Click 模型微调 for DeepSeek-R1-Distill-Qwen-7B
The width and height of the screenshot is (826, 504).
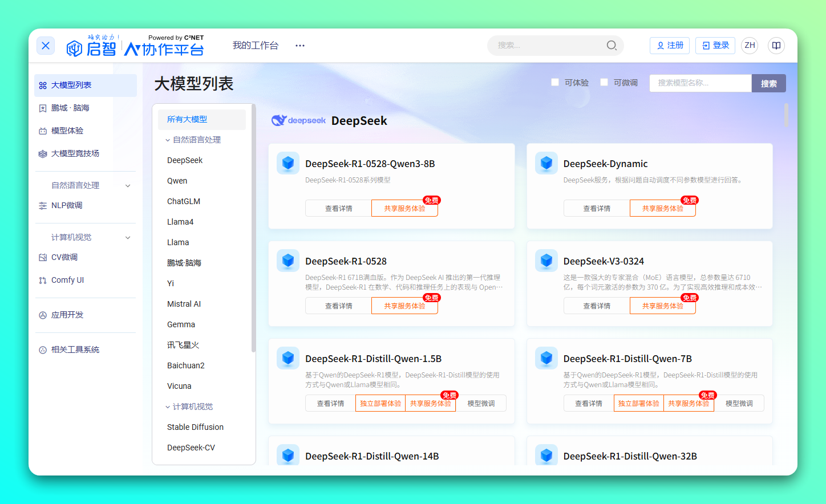[739, 403]
